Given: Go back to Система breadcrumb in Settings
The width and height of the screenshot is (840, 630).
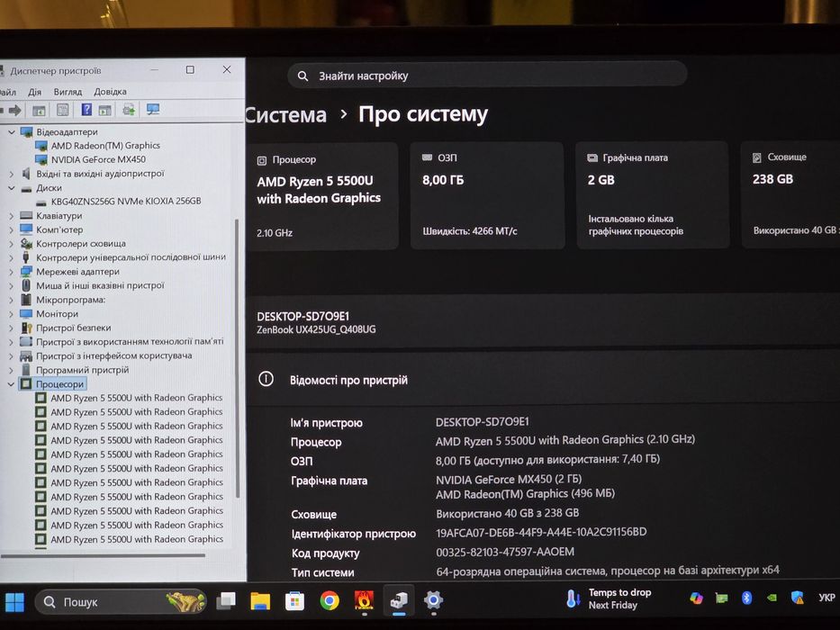Looking at the screenshot, I should click(x=286, y=114).
